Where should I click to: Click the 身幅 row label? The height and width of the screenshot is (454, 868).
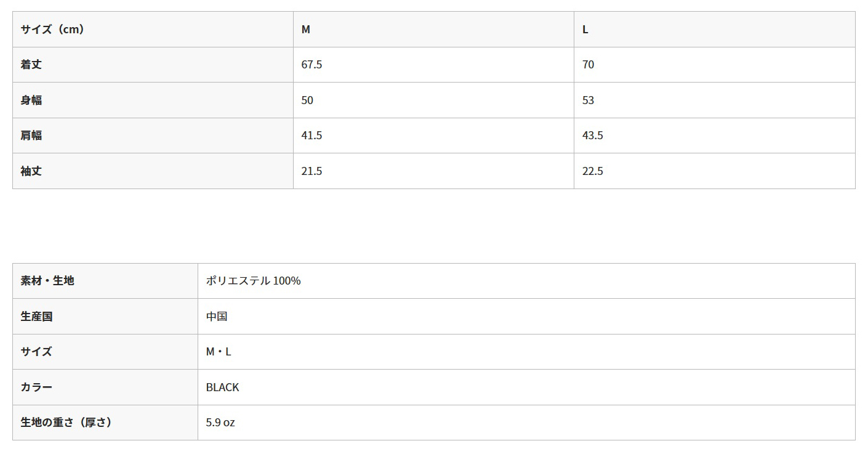pos(153,100)
